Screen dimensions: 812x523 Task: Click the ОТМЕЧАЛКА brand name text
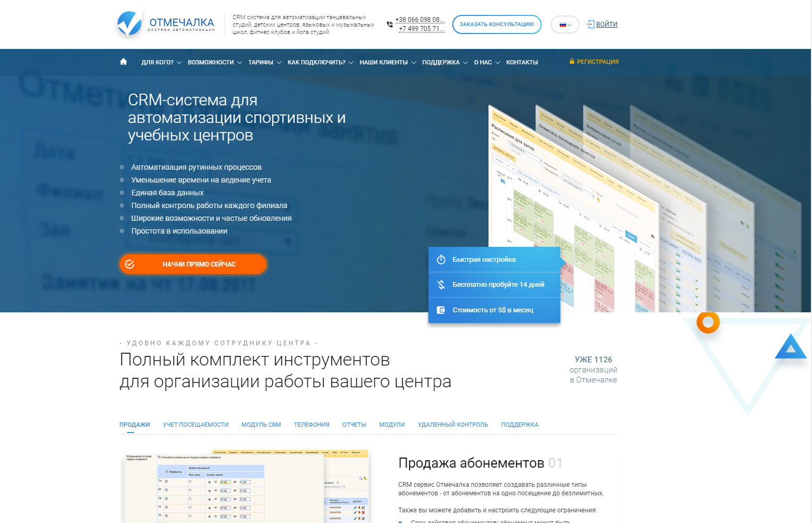click(181, 22)
